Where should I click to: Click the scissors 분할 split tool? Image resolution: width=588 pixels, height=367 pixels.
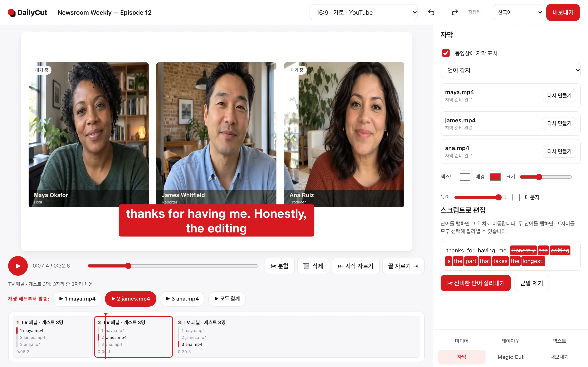tap(280, 266)
